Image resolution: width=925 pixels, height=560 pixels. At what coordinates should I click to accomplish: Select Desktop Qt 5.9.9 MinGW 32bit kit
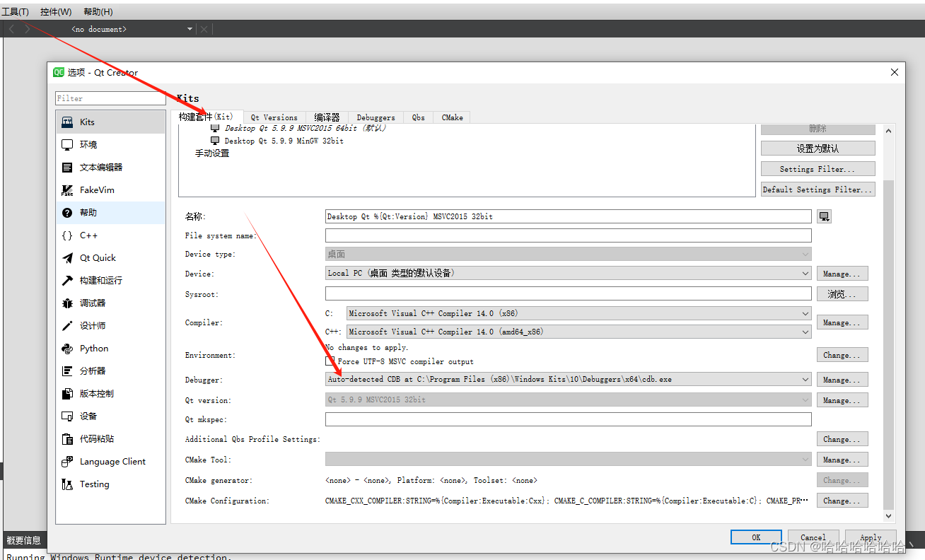point(284,141)
